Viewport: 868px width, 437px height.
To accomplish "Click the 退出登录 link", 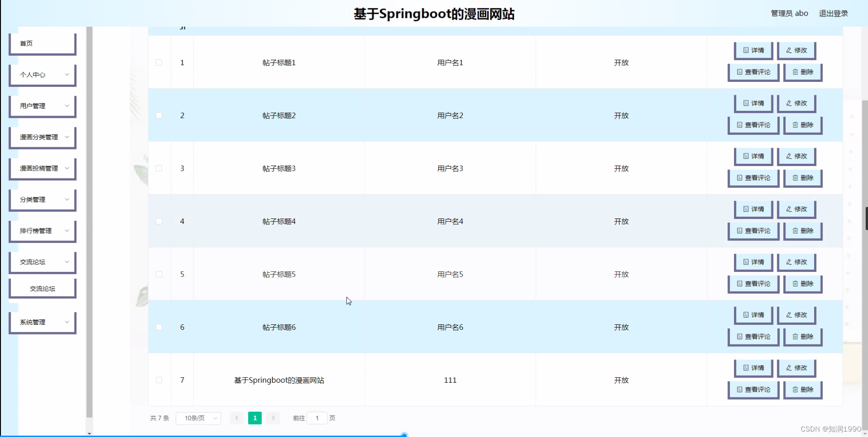I will point(833,13).
